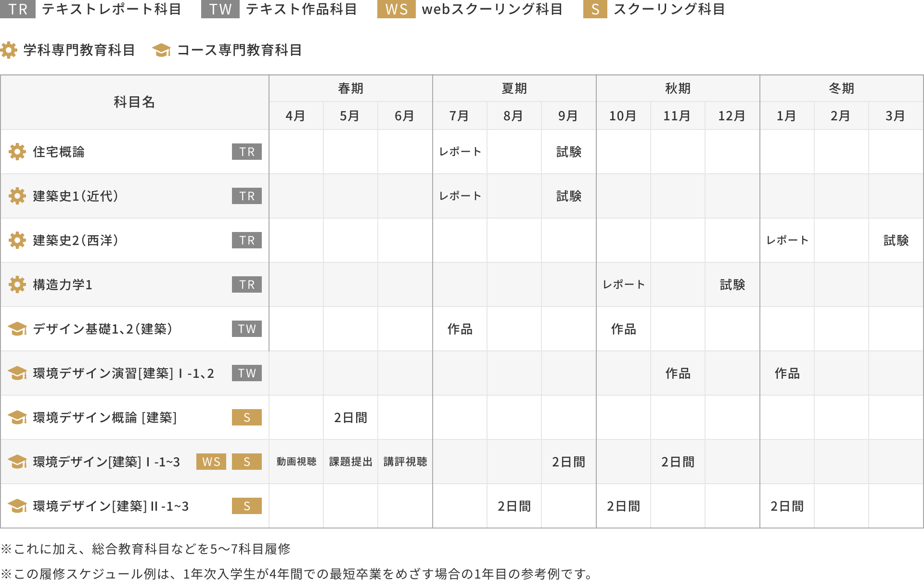924x580 pixels.
Task: Click the 作品 cell for デザイン基礎 in 10月
Action: (x=623, y=329)
